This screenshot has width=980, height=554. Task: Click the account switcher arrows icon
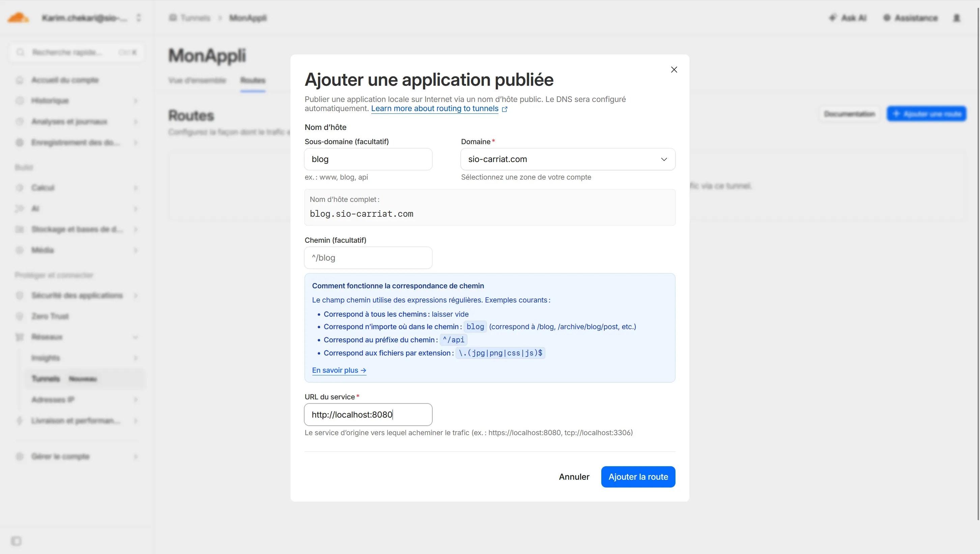(x=139, y=18)
